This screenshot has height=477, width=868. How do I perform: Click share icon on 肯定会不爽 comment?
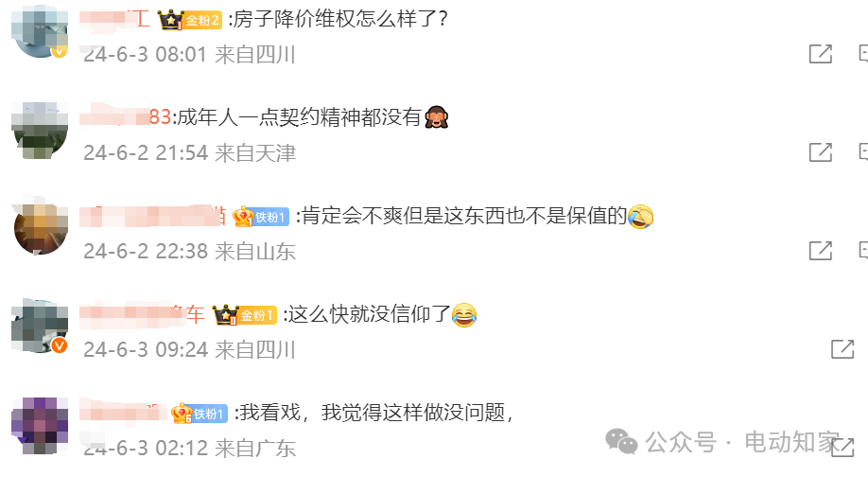tap(821, 251)
